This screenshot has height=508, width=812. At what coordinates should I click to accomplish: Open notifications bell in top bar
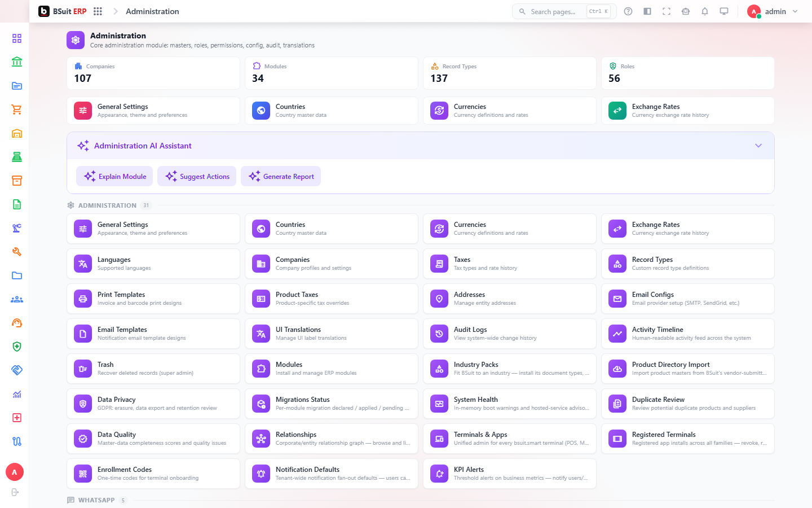[705, 11]
